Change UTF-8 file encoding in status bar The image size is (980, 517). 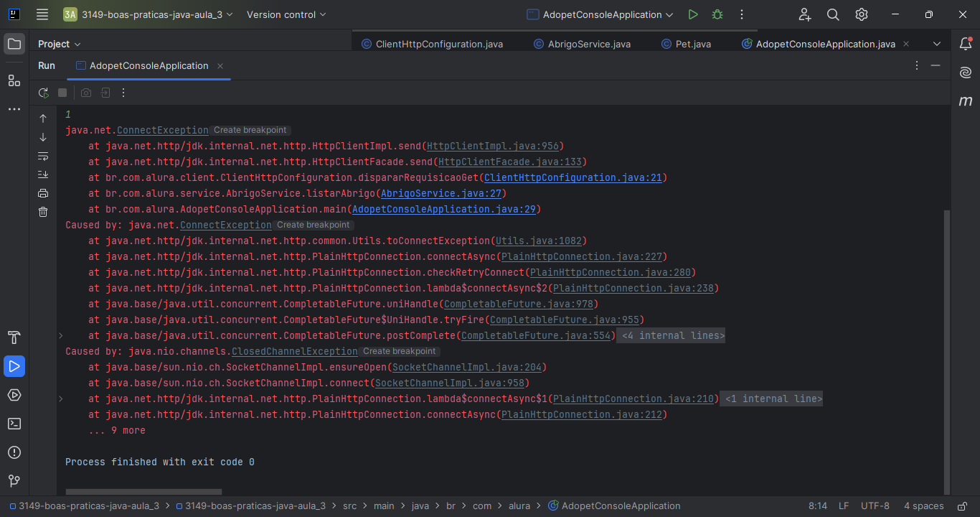point(875,506)
